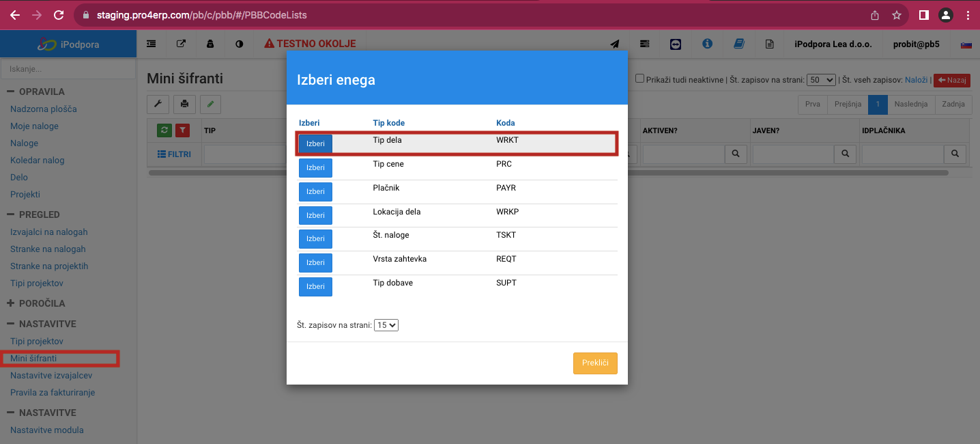
Task: Click the Prekliči cancel button
Action: click(595, 363)
